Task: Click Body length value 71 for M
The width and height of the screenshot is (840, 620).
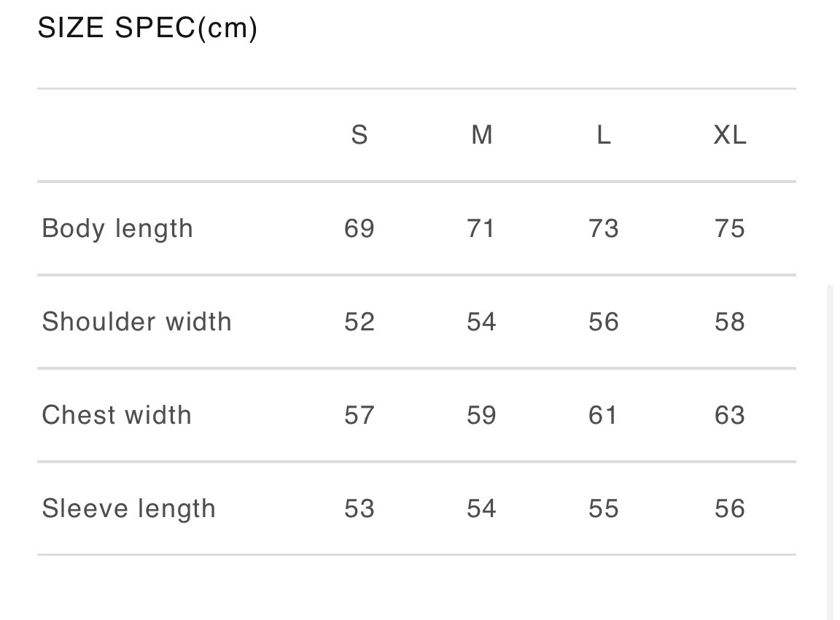Action: pos(481,228)
